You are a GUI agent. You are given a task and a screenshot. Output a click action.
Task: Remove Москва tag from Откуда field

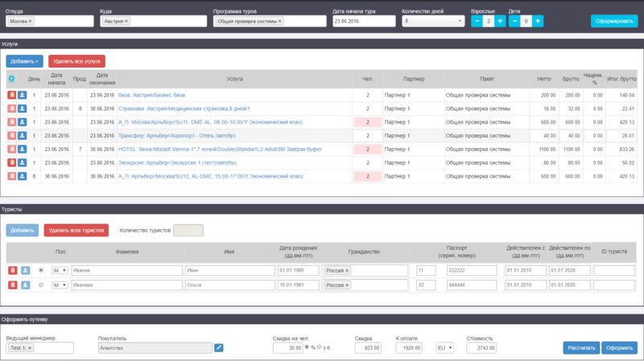click(x=31, y=21)
